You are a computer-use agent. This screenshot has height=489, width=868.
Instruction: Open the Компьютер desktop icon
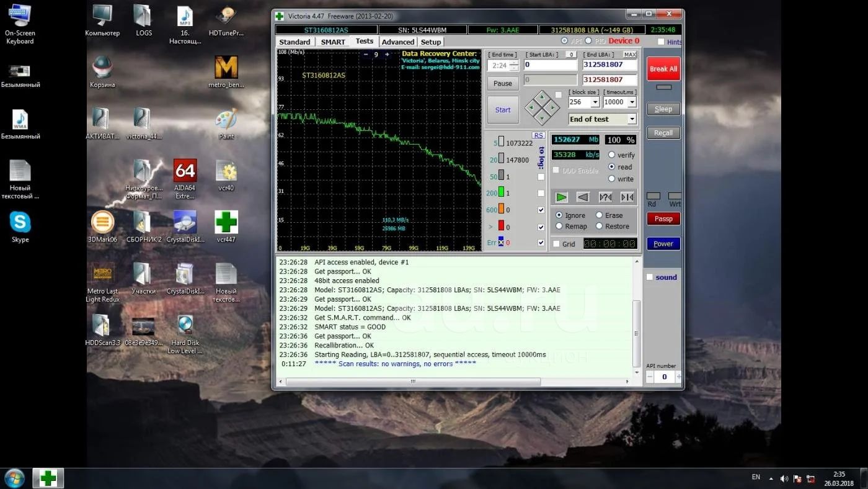tap(102, 21)
